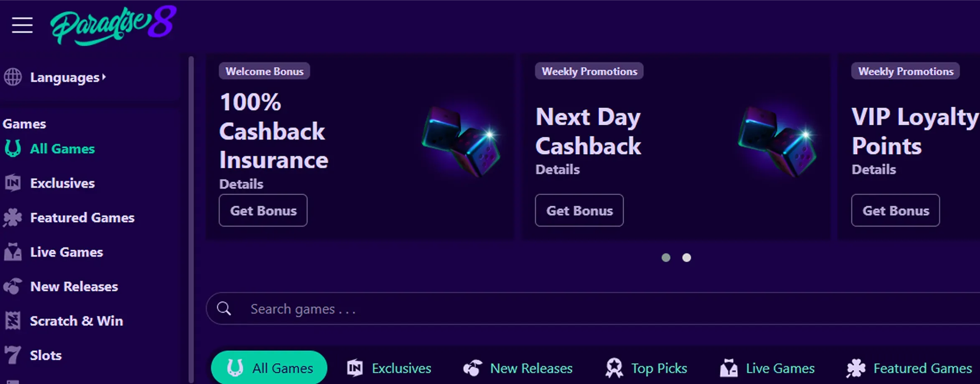
Task: Open the hamburger menu icon
Action: click(22, 25)
